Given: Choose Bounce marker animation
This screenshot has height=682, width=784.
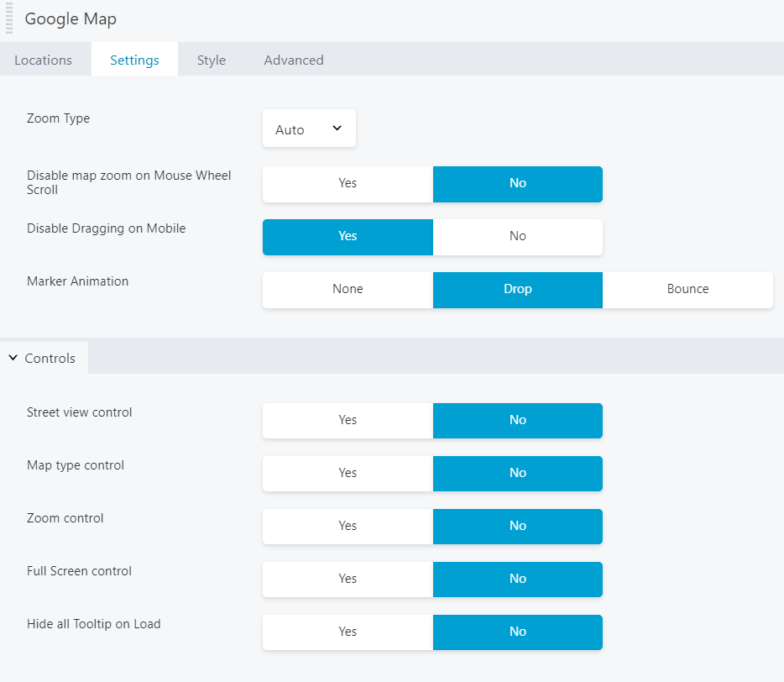Looking at the screenshot, I should 687,289.
